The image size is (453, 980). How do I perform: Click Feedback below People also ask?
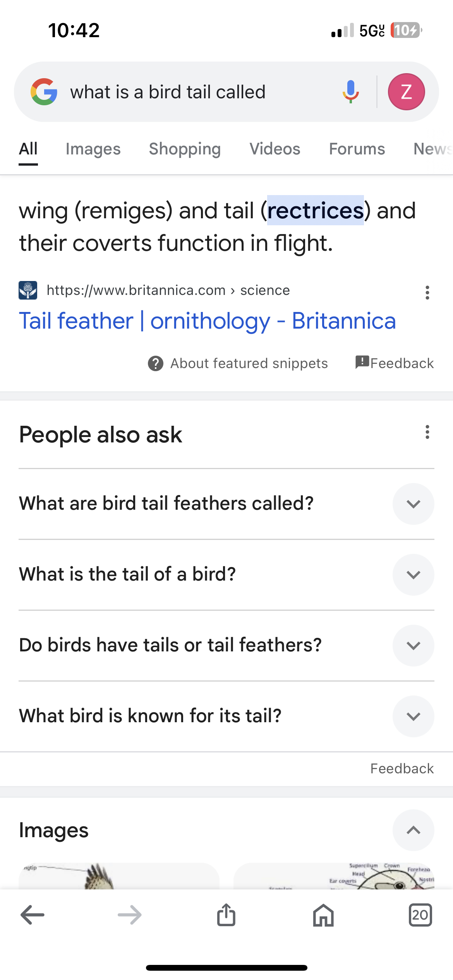point(402,769)
